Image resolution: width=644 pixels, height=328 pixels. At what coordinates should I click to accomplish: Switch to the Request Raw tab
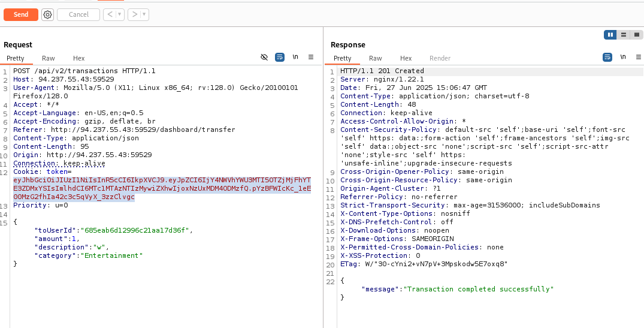click(48, 58)
